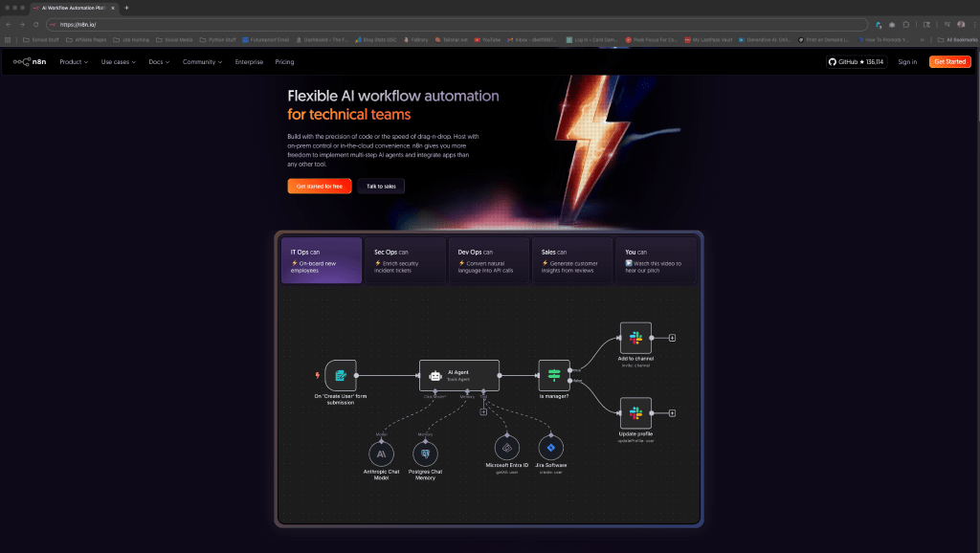
Task: Switch to the 'Sec Ops can' tab
Action: (405, 261)
